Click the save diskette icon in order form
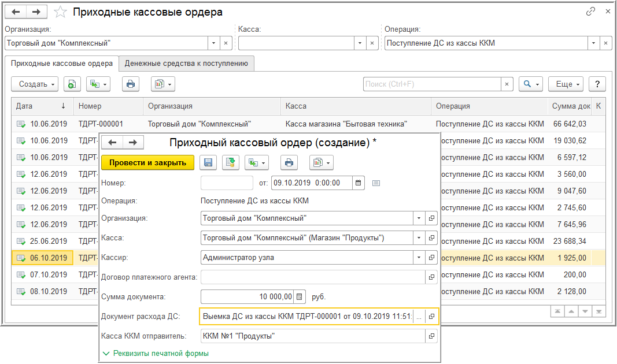The height and width of the screenshot is (364, 617). [208, 163]
